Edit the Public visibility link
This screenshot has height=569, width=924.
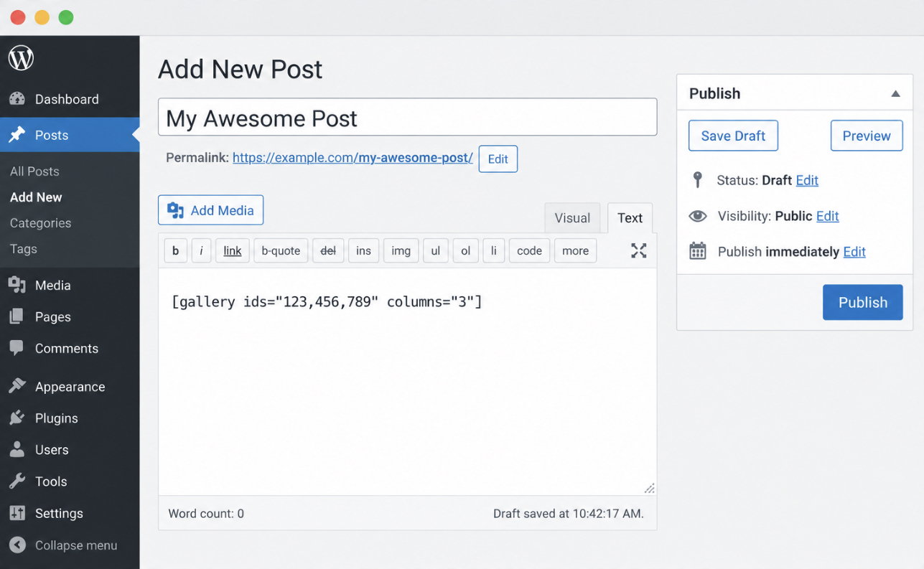click(x=828, y=216)
